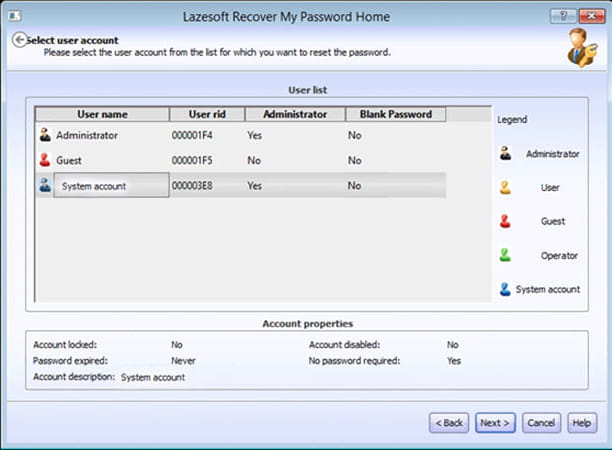
Task: Click the blue System account row icon
Action: click(x=44, y=185)
